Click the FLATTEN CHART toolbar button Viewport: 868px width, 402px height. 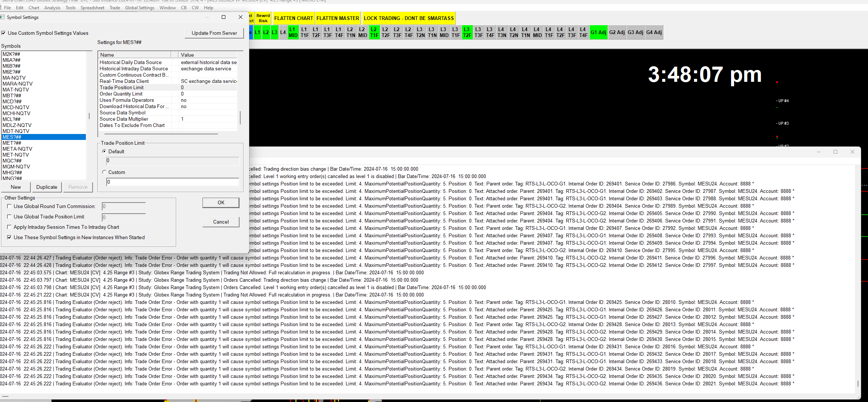[x=293, y=18]
